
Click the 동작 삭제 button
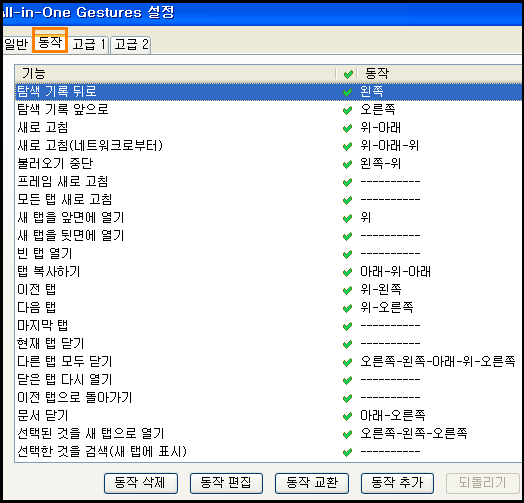(x=141, y=483)
